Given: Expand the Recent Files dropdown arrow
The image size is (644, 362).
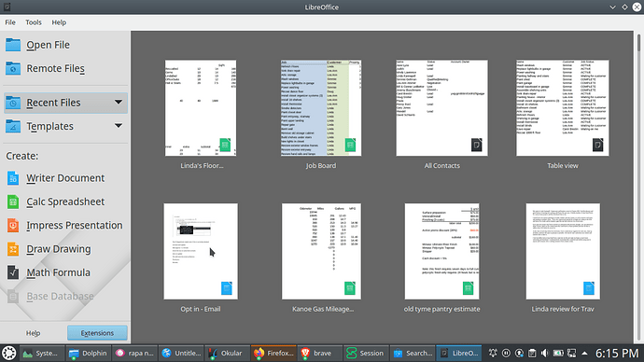Looking at the screenshot, I should (119, 103).
